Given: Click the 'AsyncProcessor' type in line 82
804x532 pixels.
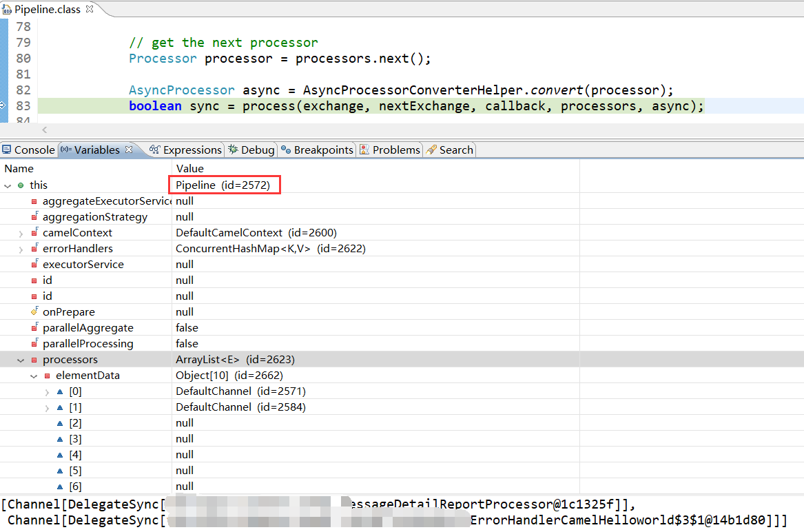Looking at the screenshot, I should pyautogui.click(x=181, y=90).
